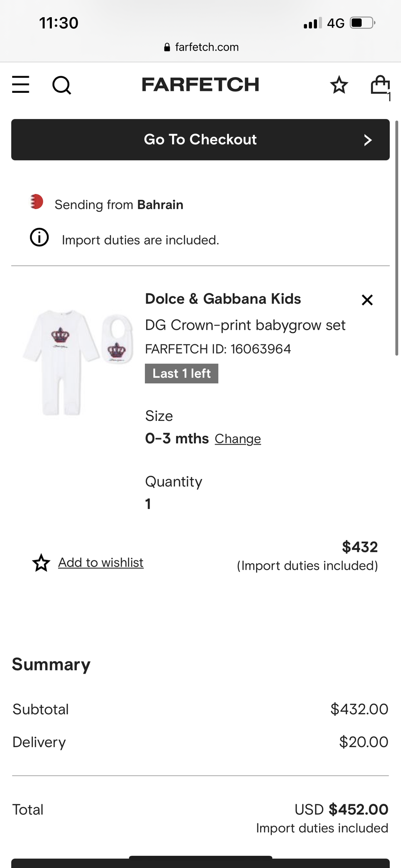The height and width of the screenshot is (868, 401).
Task: Click the FARFETCH logo
Action: [200, 84]
